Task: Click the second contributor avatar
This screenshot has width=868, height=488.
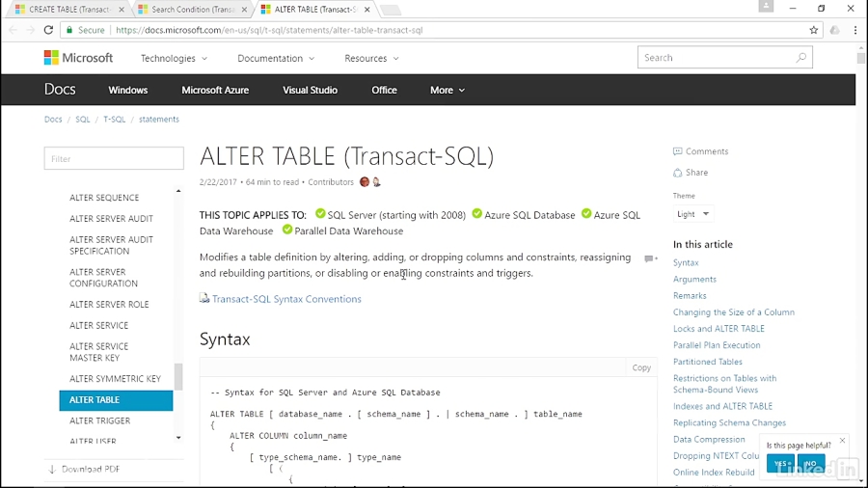Action: 376,182
